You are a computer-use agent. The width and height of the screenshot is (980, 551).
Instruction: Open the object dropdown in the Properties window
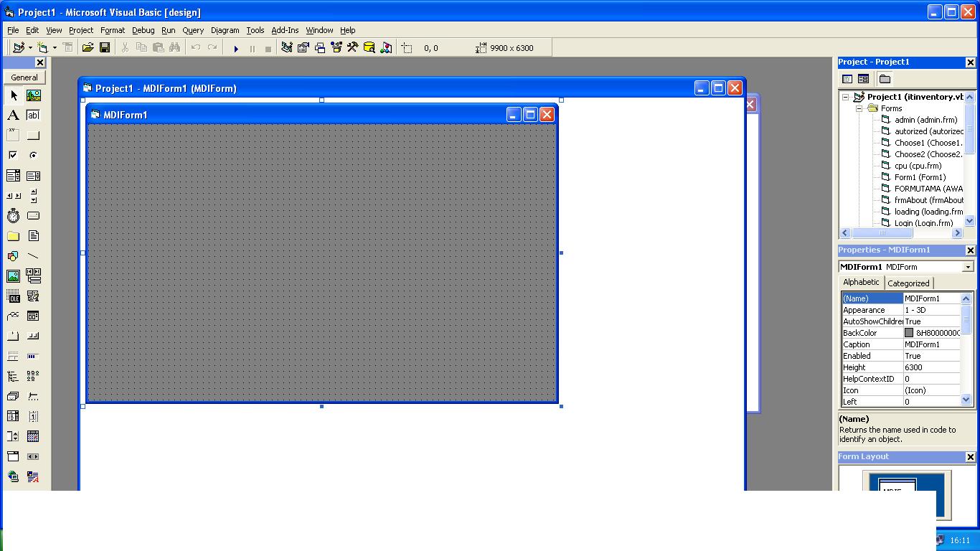pos(970,266)
